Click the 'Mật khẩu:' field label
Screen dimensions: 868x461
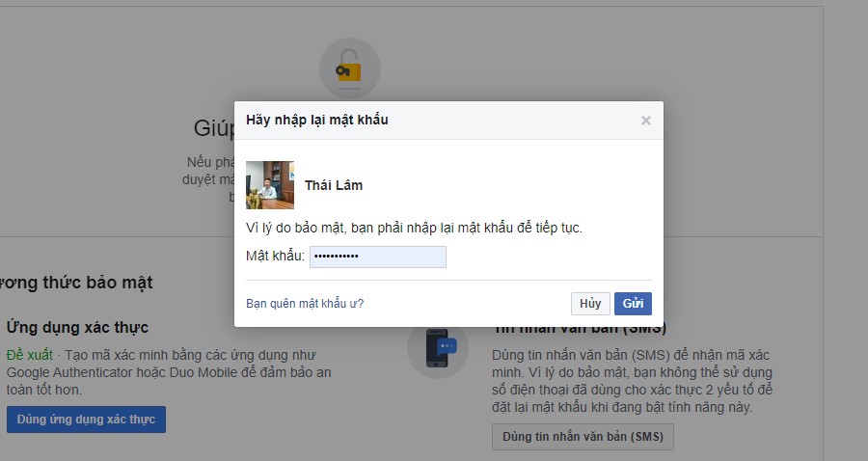pyautogui.click(x=275, y=256)
